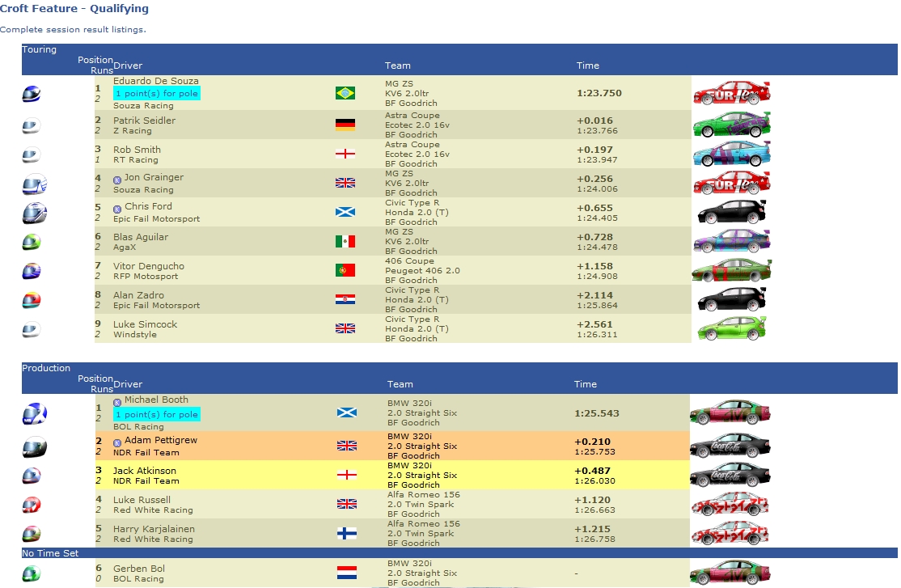Open Luke Simcock's green Civic car image
This screenshot has width=901, height=588.
tap(731, 328)
